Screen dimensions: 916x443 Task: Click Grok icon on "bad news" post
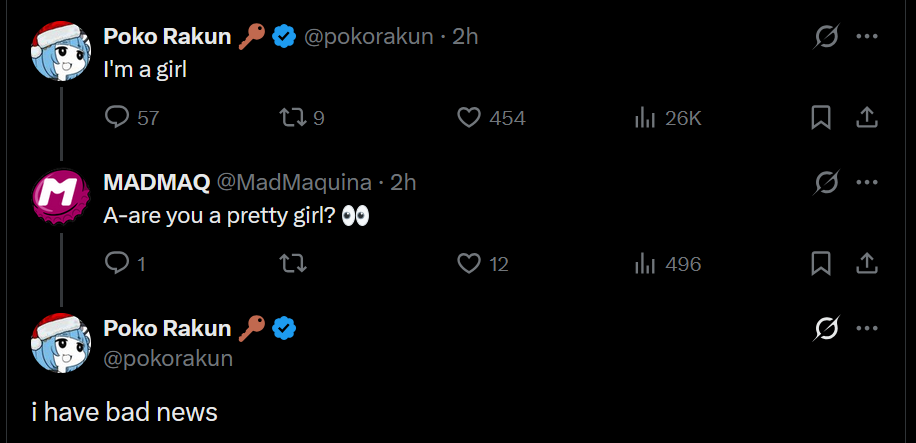pos(826,328)
